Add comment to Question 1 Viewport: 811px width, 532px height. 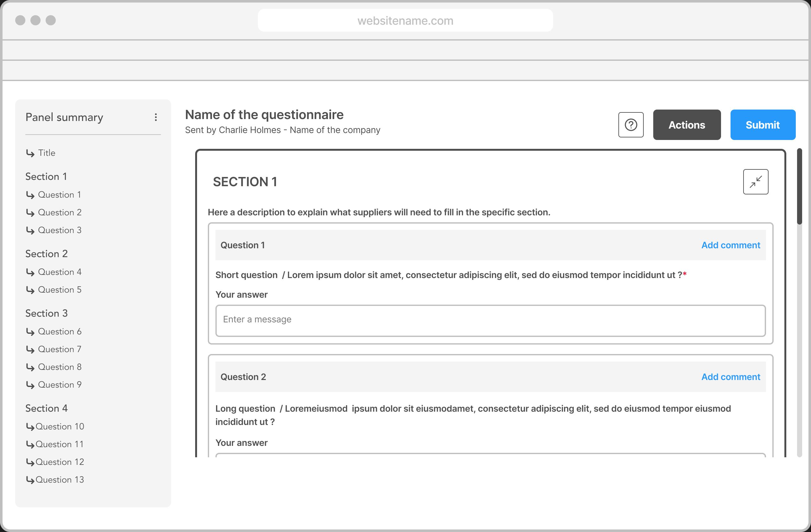point(731,245)
